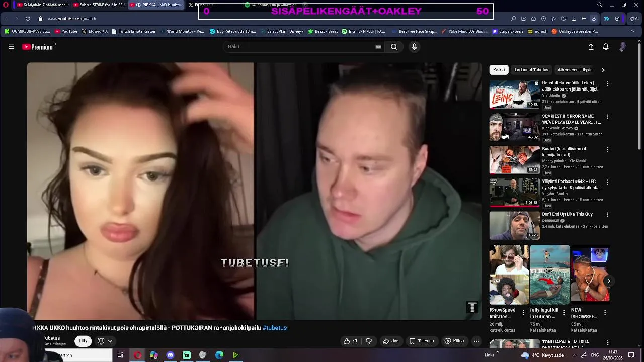Open options for fully legal kill short
The width and height of the screenshot is (644, 362).
pyautogui.click(x=564, y=313)
